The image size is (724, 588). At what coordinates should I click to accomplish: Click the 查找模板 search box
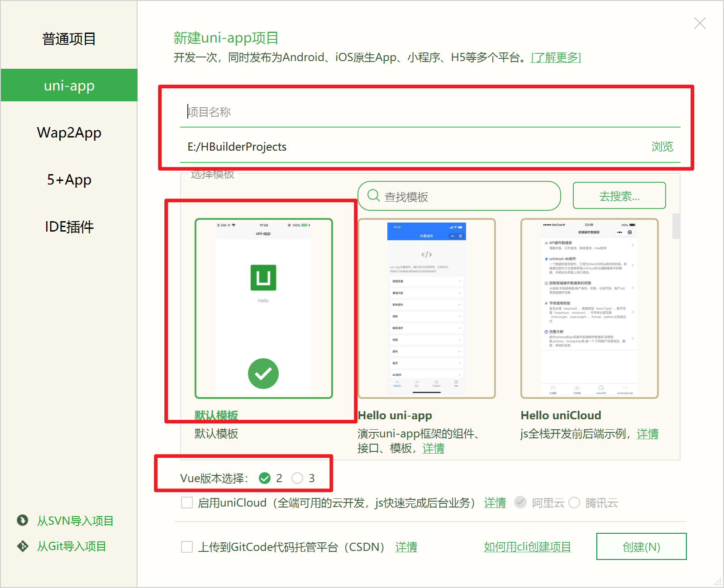459,196
